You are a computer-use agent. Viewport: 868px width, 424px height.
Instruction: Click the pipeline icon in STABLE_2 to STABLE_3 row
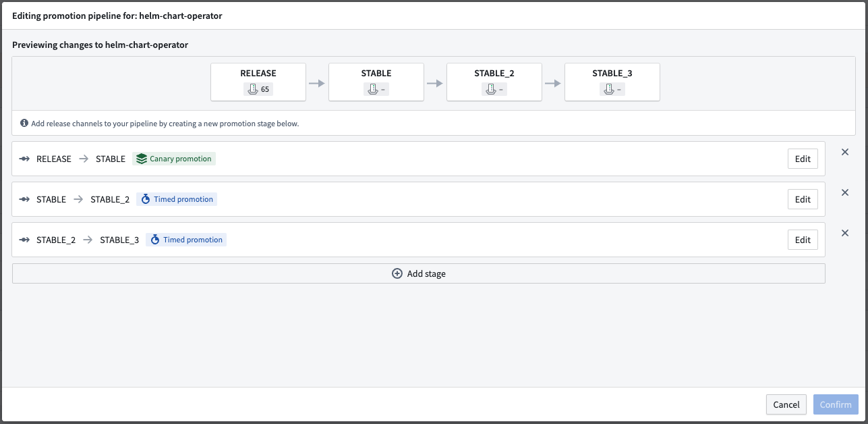24,240
